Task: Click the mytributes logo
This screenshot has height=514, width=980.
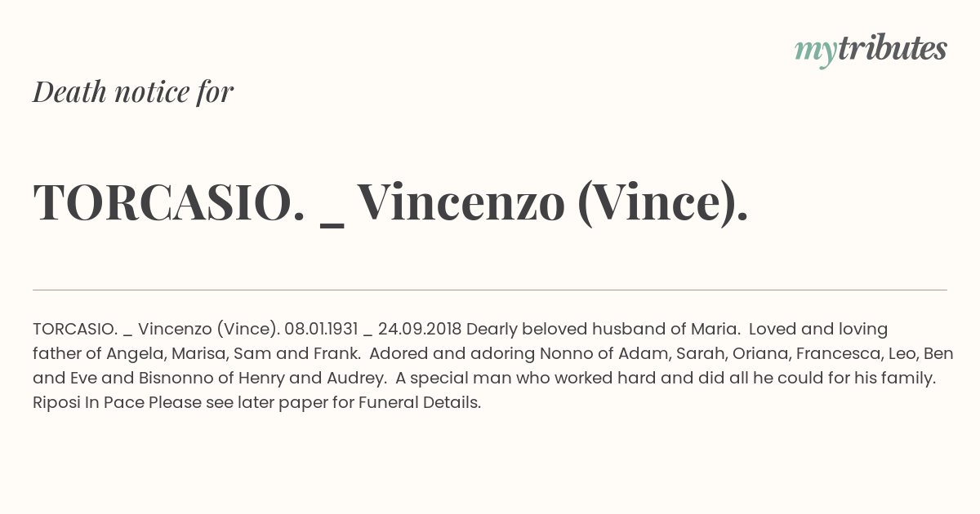Action: click(x=871, y=51)
